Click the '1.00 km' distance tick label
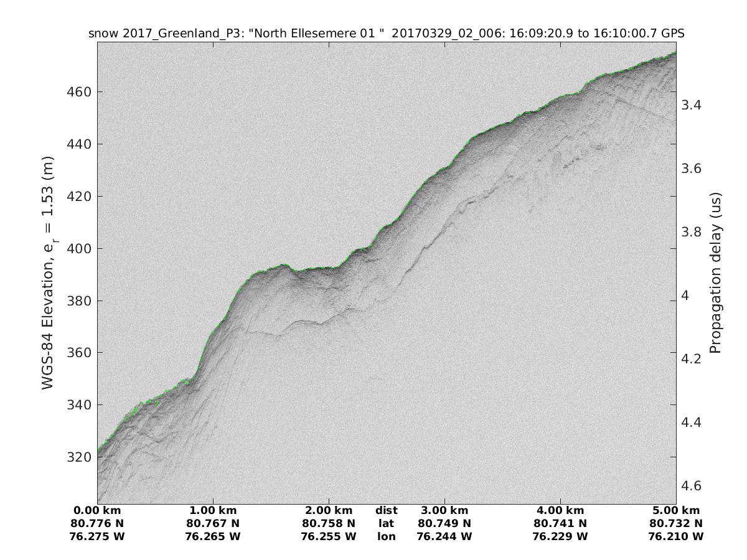 tap(213, 511)
